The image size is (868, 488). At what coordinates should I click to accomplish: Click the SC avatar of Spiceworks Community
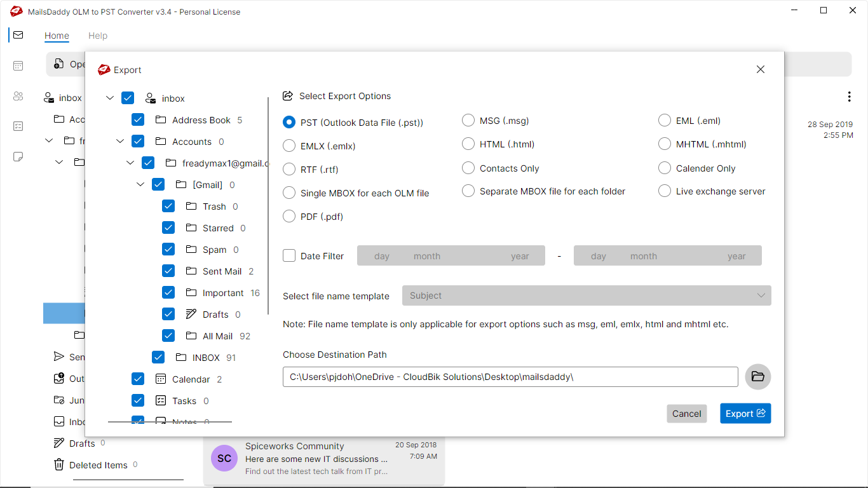[224, 458]
